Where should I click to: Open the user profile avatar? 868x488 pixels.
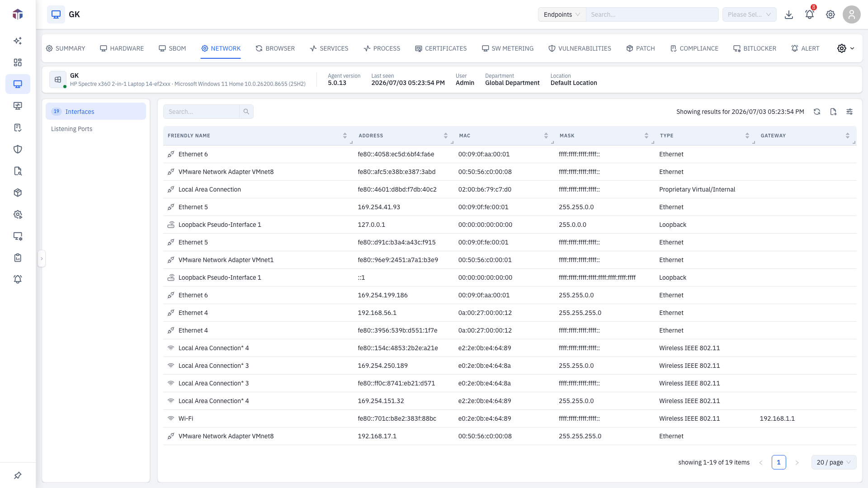852,14
